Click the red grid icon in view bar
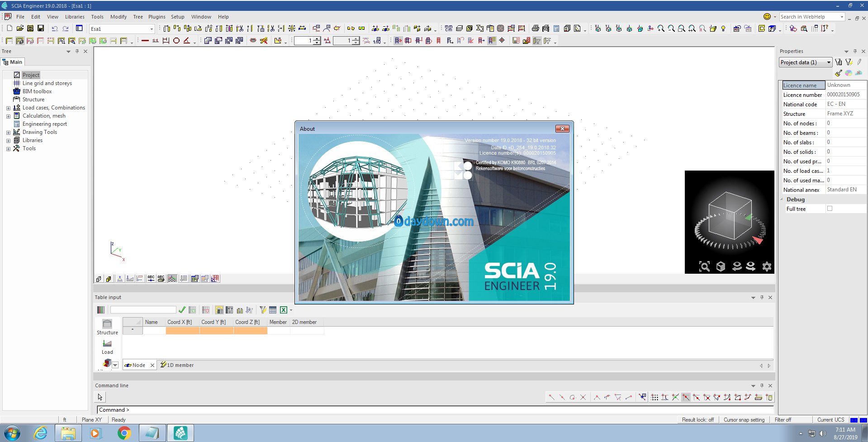 click(215, 279)
